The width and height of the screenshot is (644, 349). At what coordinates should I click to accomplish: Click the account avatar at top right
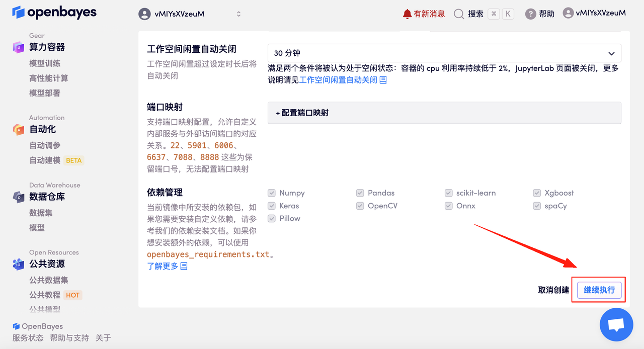(568, 13)
